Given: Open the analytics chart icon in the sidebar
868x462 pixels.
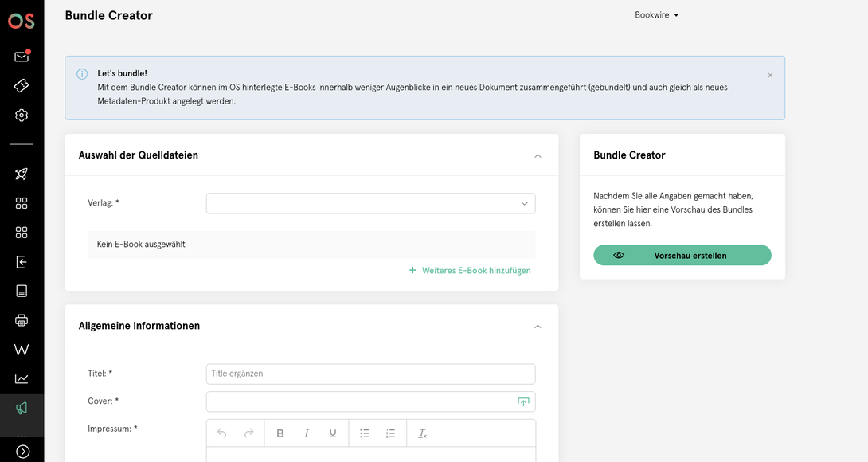Looking at the screenshot, I should point(21,378).
